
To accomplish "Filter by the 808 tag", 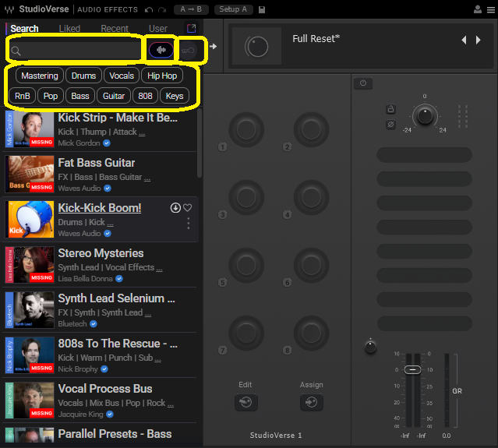I will pyautogui.click(x=145, y=96).
